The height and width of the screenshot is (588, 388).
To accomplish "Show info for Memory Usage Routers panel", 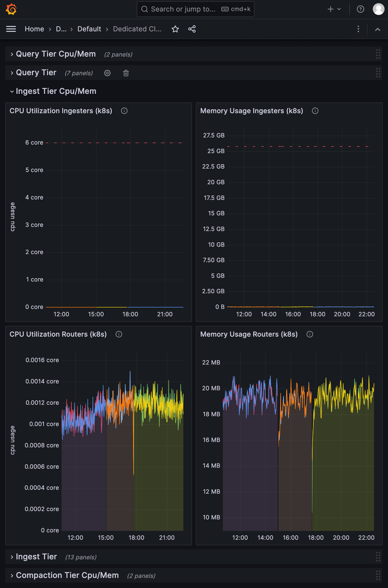I will [x=310, y=334].
